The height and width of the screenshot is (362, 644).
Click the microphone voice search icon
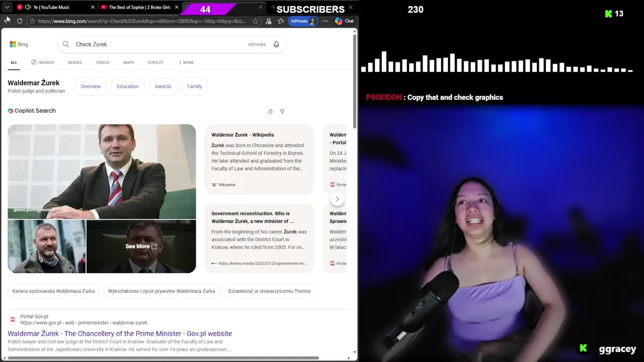(x=276, y=44)
